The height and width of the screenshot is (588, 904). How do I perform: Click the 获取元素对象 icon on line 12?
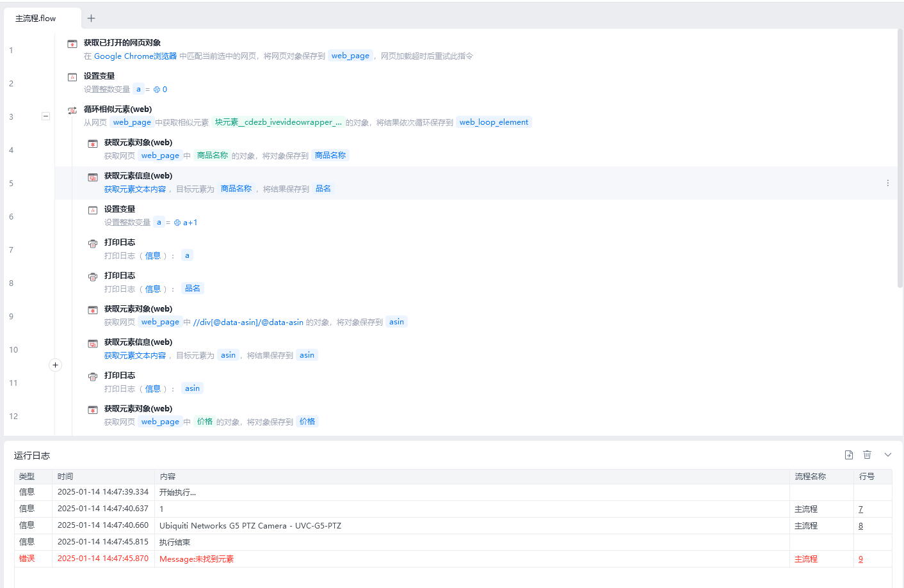[93, 410]
